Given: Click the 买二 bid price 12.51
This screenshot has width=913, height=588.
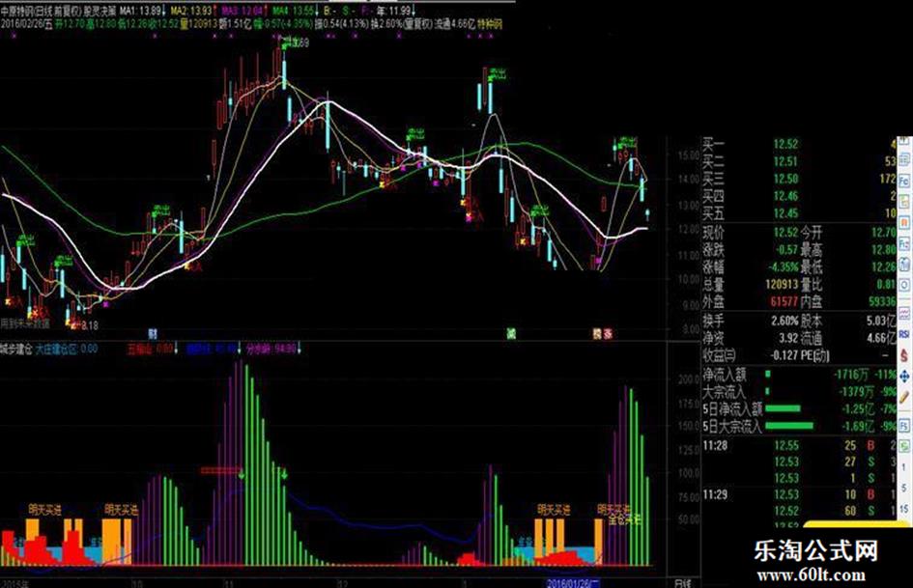Looking at the screenshot, I should pos(786,161).
